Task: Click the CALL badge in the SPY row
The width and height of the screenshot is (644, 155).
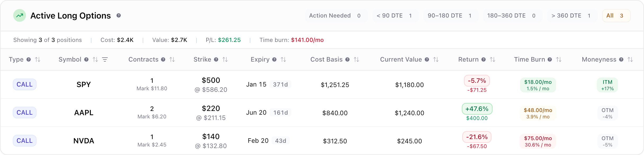Action: click(x=25, y=84)
